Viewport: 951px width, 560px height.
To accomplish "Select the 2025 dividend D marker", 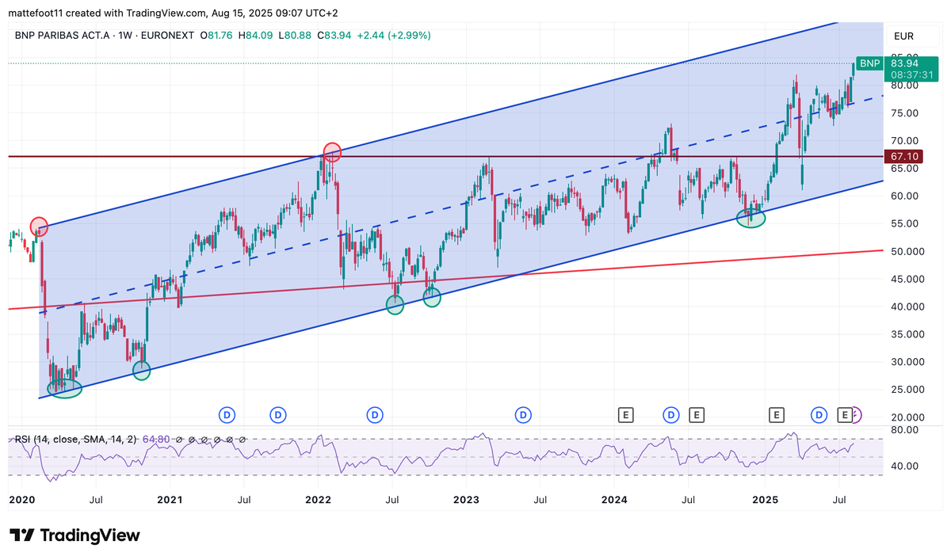I will (x=819, y=414).
